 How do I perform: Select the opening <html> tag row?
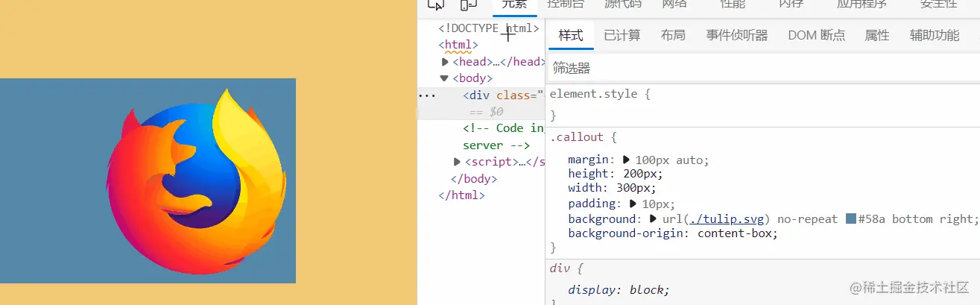click(458, 45)
